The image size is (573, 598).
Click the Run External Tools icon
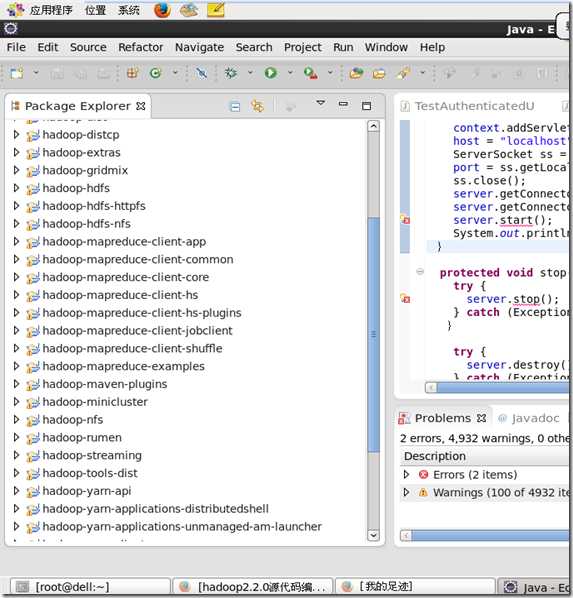(x=311, y=73)
